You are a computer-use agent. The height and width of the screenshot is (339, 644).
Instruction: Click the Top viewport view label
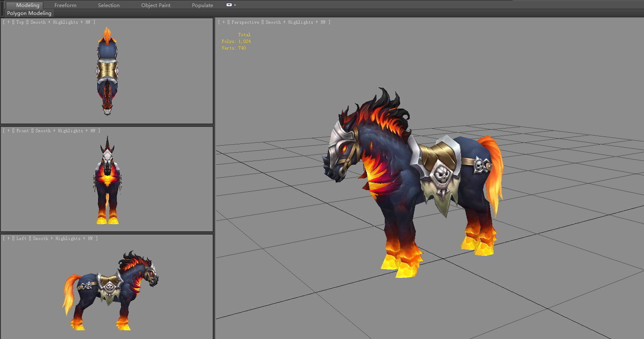click(x=20, y=22)
